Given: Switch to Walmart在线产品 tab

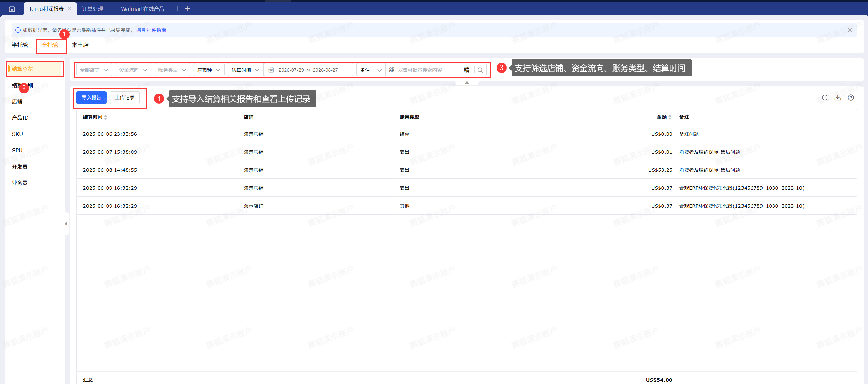Looking at the screenshot, I should click(x=142, y=9).
